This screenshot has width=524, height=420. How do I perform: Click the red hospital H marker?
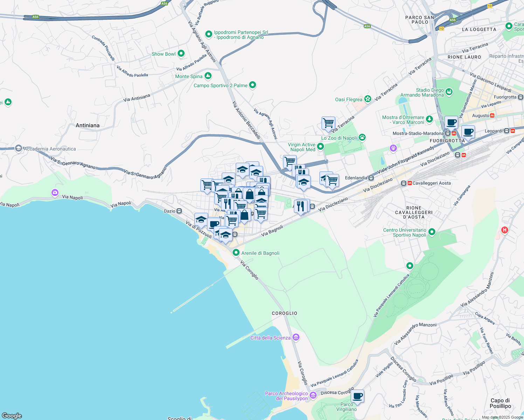coord(505,230)
